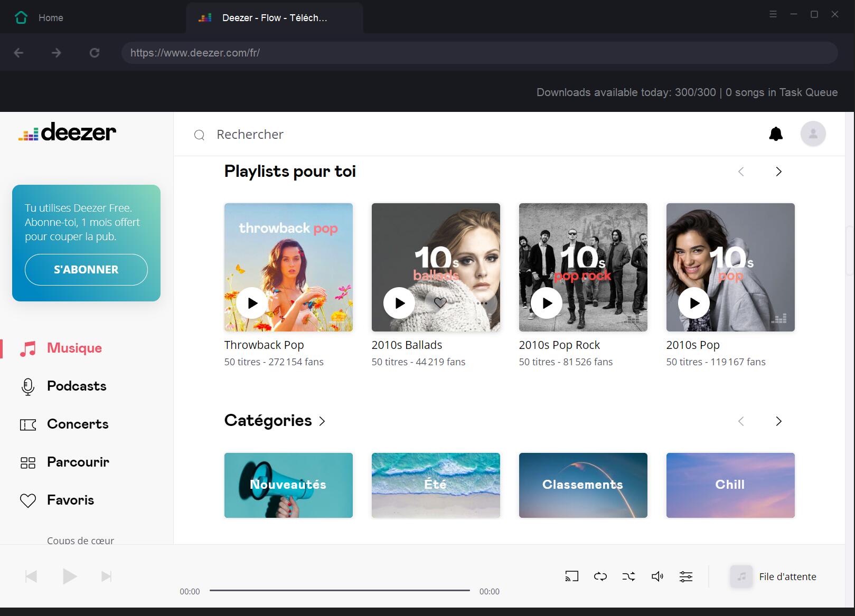This screenshot has height=616, width=855.
Task: Open the Classements category
Action: pyautogui.click(x=583, y=485)
